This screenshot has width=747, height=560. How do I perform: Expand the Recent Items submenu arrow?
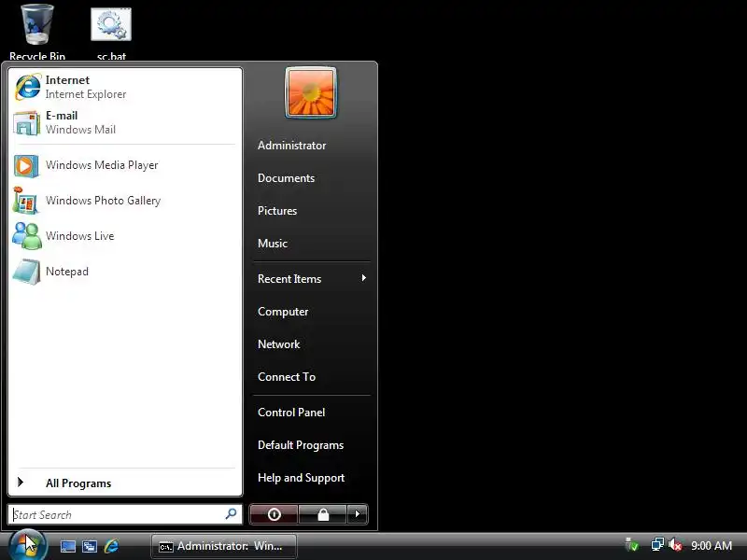[364, 278]
